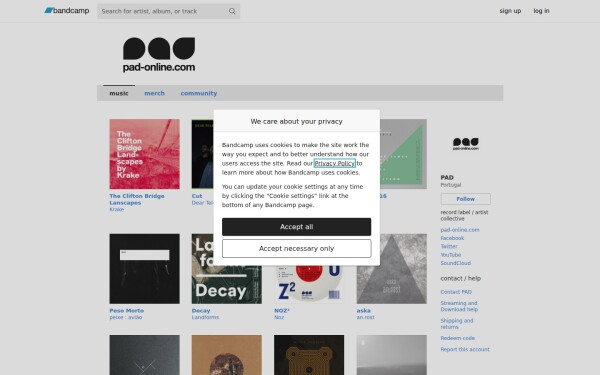This screenshot has height=375, width=600.
Task: Open the dark X-mark album cover in bottom row
Action: click(144, 355)
